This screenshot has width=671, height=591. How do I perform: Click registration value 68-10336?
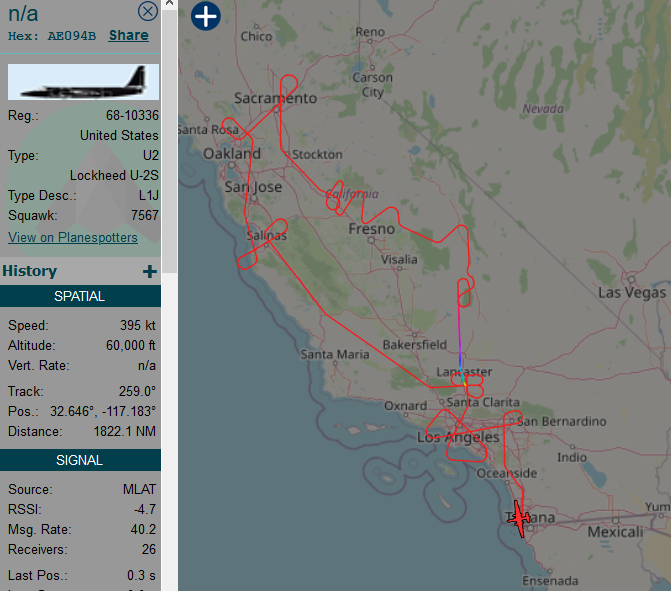click(132, 116)
